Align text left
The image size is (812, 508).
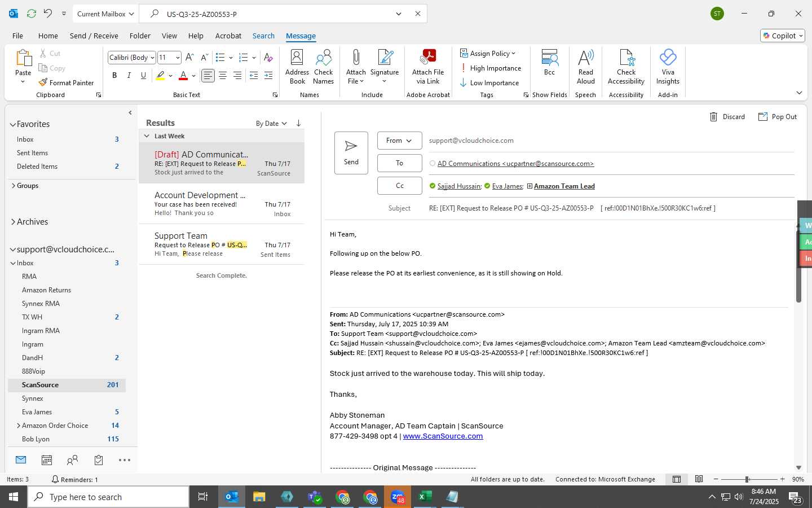click(208, 76)
